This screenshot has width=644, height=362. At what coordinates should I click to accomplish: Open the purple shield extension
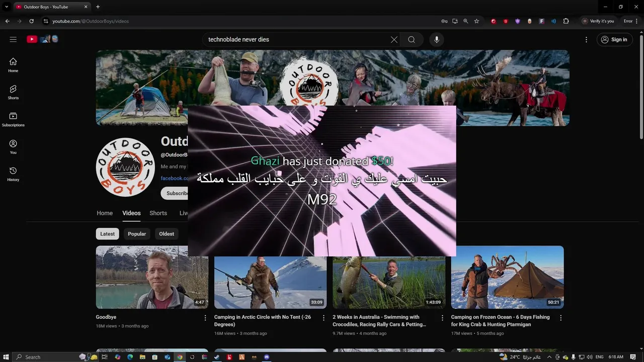pos(517,21)
